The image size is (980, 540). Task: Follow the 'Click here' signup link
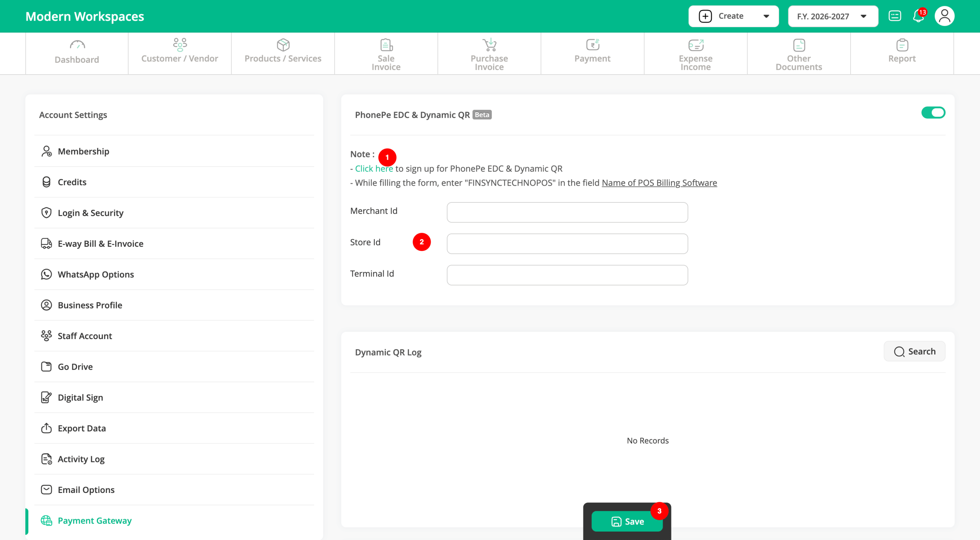pos(374,168)
